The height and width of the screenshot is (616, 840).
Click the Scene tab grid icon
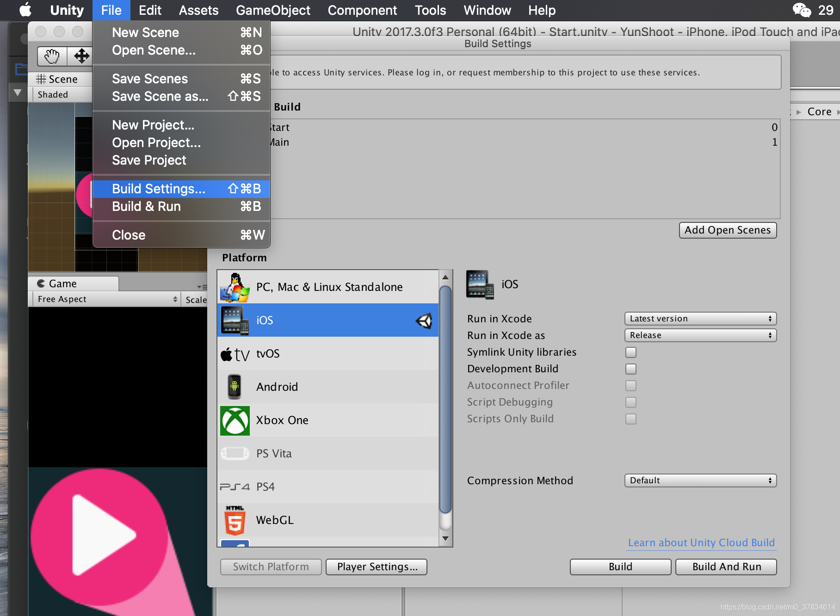(x=41, y=79)
